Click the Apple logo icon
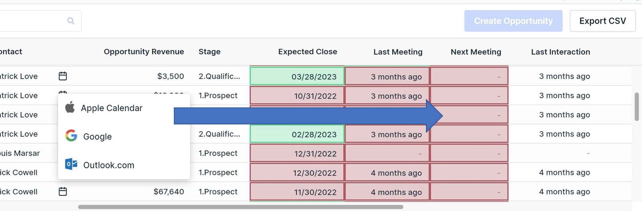644x211 pixels. coord(70,107)
